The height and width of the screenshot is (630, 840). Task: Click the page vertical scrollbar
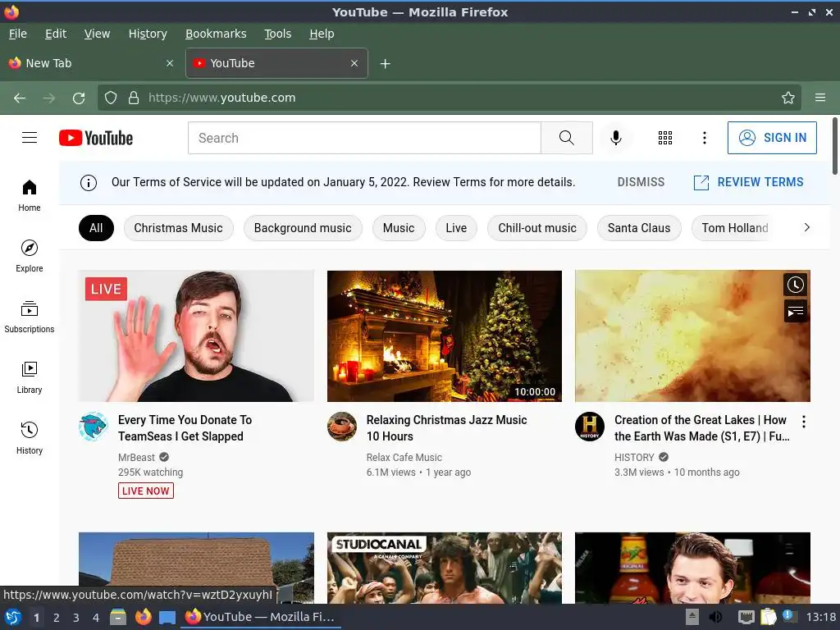coord(834,146)
